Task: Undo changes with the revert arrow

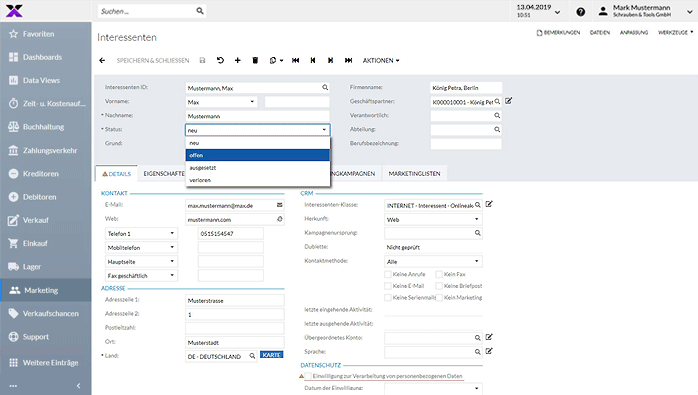Action: pyautogui.click(x=220, y=60)
